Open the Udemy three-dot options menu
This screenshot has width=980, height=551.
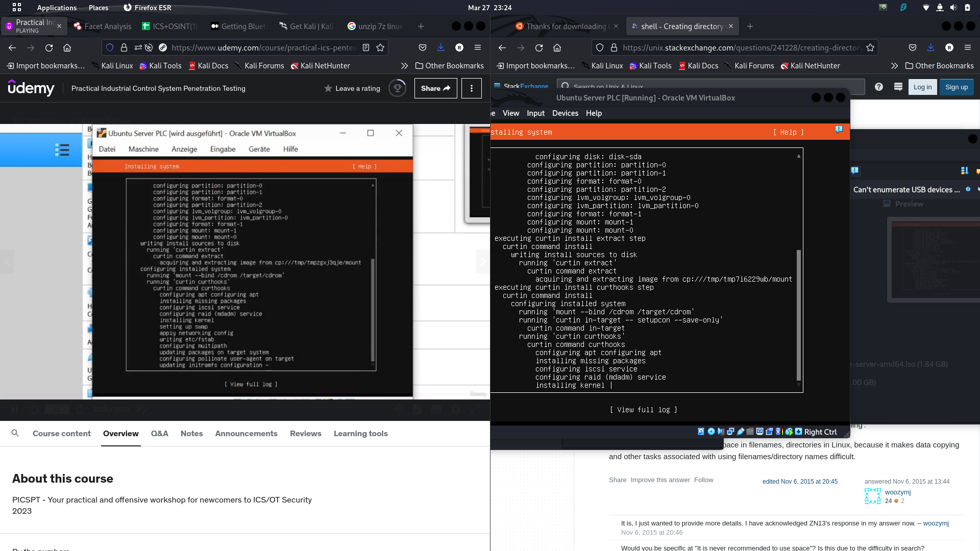click(x=472, y=88)
